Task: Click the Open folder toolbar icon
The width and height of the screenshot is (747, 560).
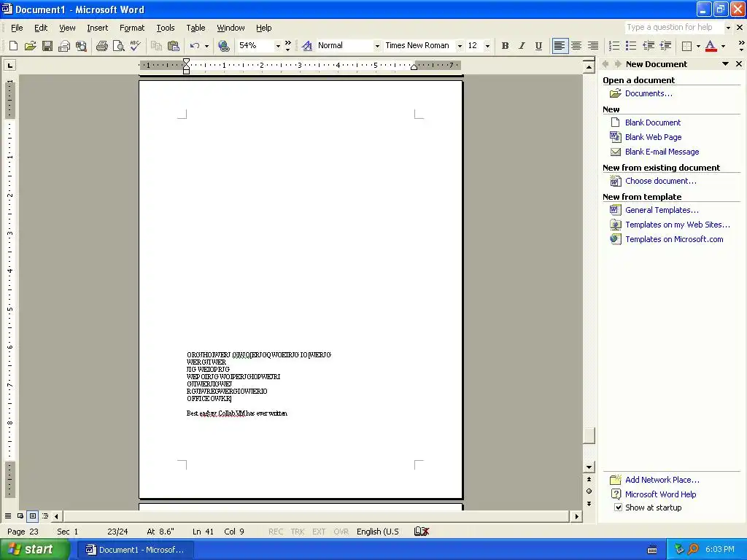Action: [x=31, y=46]
